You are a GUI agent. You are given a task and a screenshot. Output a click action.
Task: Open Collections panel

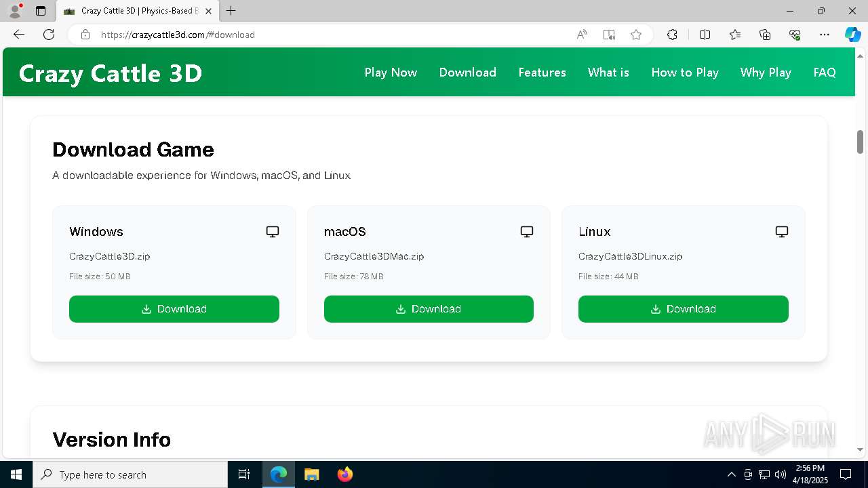click(x=765, y=35)
